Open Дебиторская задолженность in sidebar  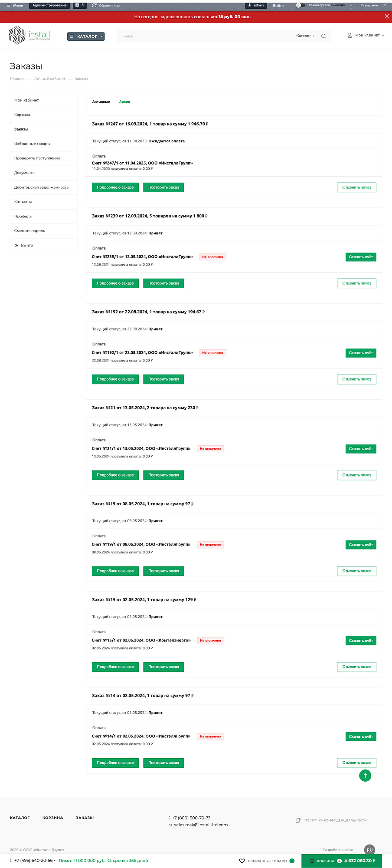tap(41, 187)
